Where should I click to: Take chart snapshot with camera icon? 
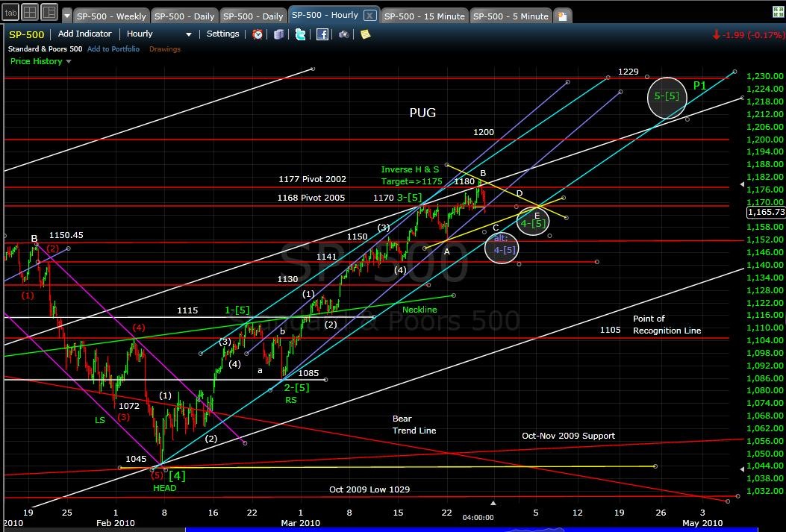[343, 34]
